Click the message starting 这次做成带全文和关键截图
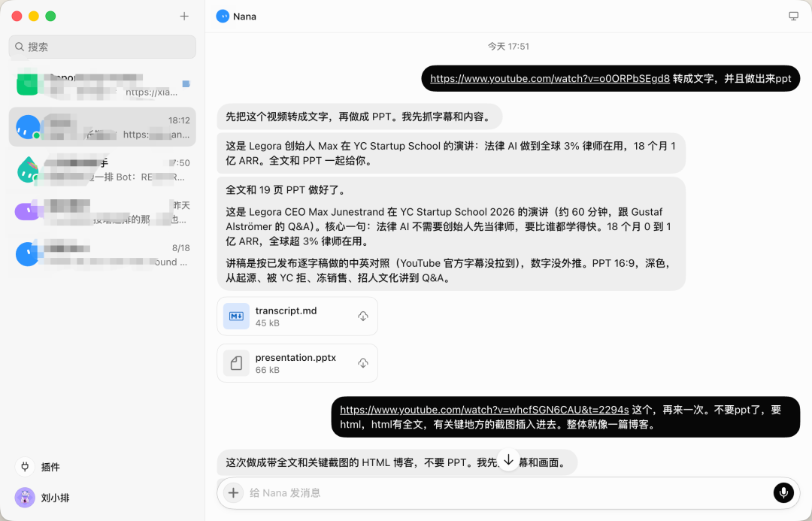The height and width of the screenshot is (521, 812). point(397,462)
